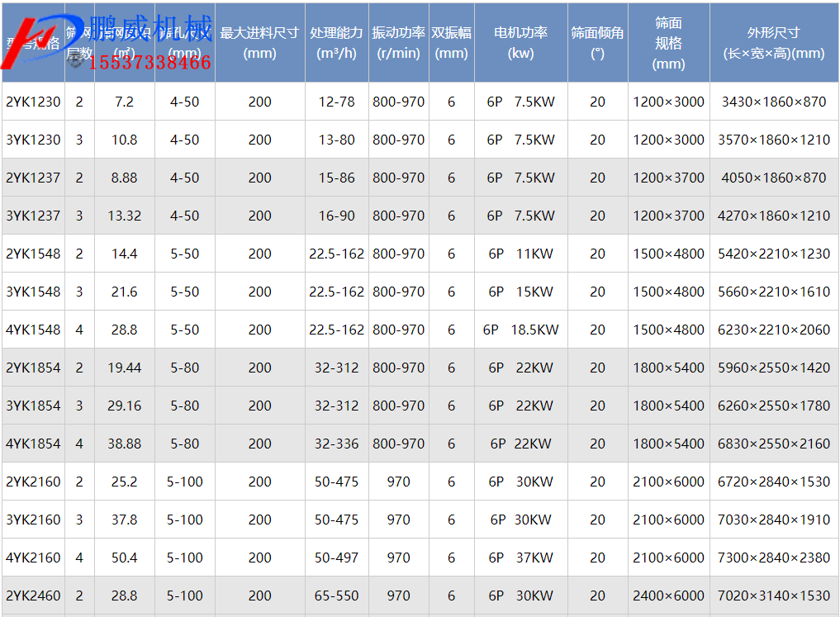840x617 pixels.
Task: Click the small gear icon in the header
Action: (x=74, y=60)
